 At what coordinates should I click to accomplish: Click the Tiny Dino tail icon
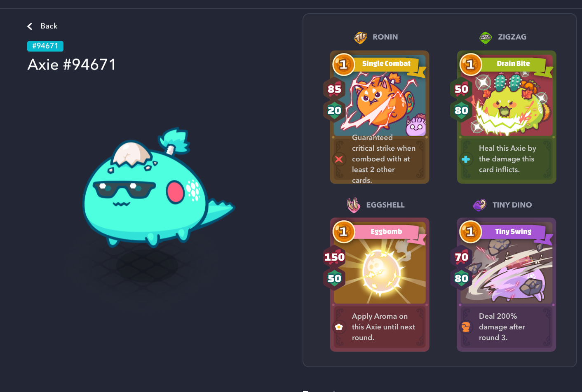click(x=480, y=205)
